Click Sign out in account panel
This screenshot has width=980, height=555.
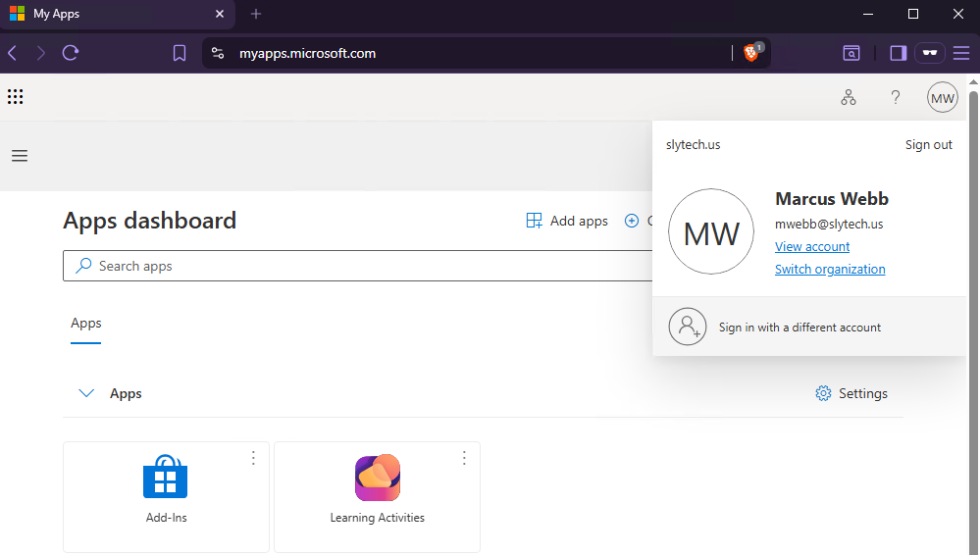pyautogui.click(x=928, y=145)
